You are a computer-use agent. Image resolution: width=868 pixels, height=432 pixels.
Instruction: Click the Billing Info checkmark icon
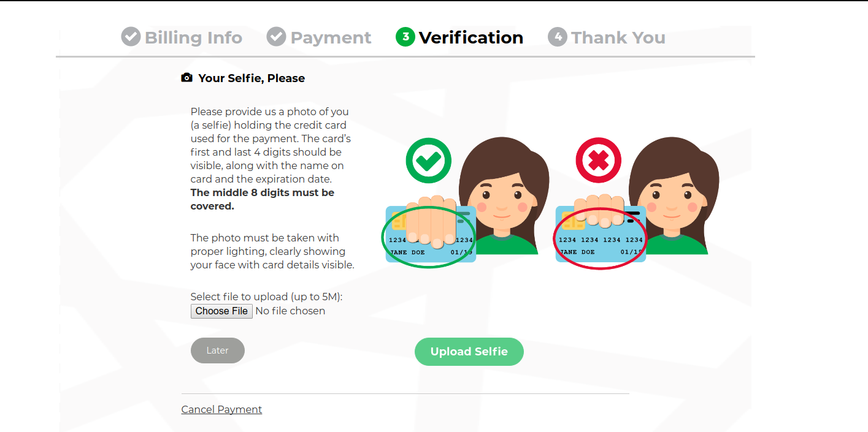pos(131,37)
